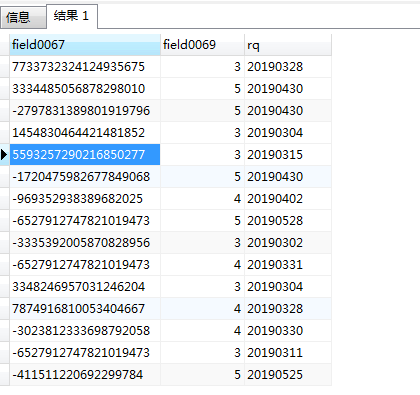The width and height of the screenshot is (420, 395).
Task: Select cell 7874916810053404667
Action: click(85, 309)
